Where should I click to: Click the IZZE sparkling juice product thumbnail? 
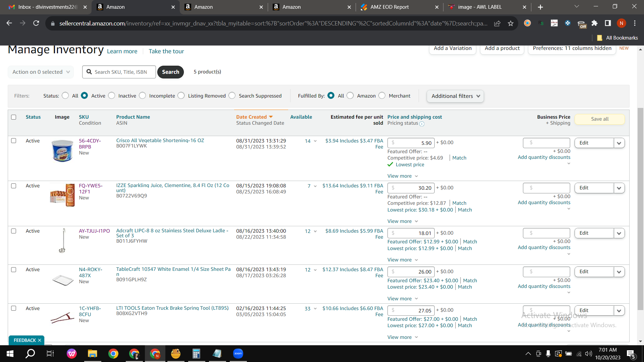pyautogui.click(x=62, y=195)
